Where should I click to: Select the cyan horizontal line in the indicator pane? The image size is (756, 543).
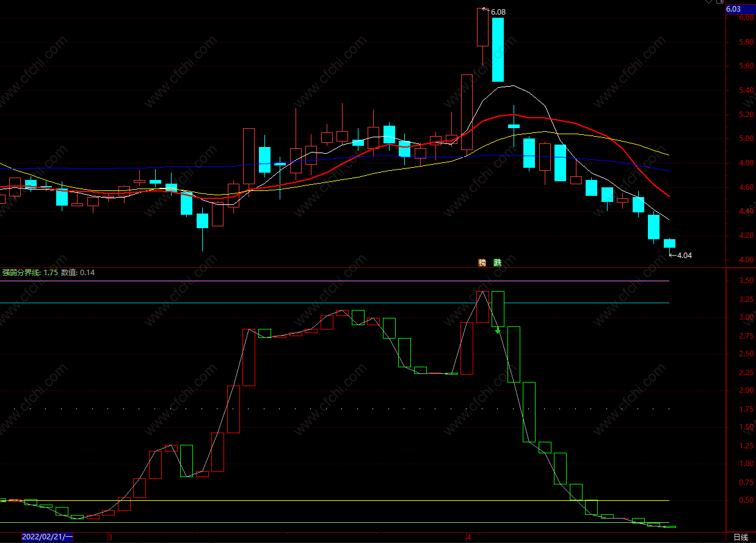[x=335, y=303]
